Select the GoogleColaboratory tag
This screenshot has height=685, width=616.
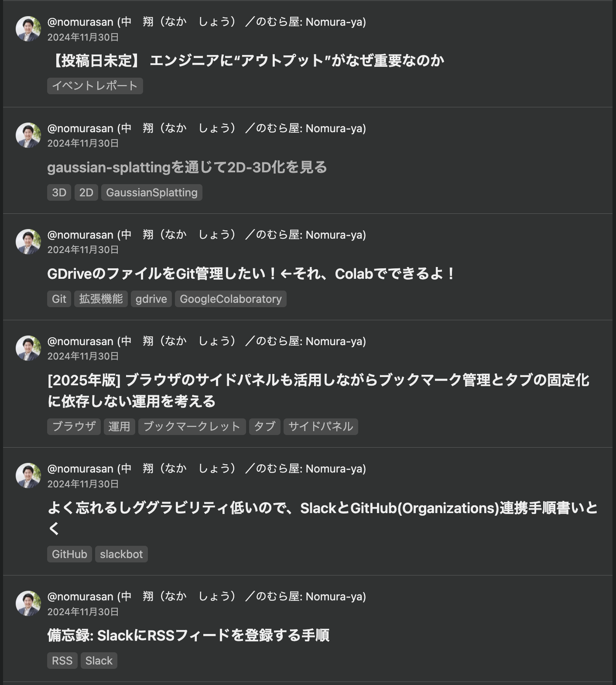(x=231, y=298)
